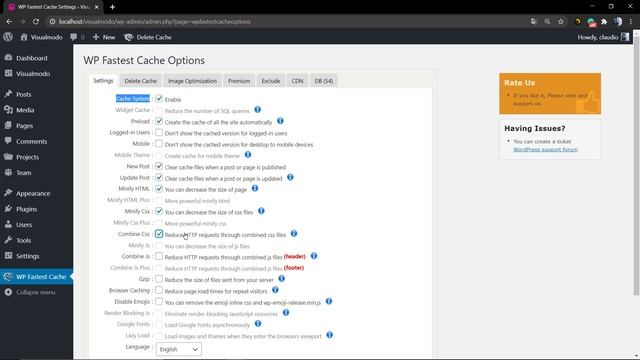The height and width of the screenshot is (360, 640).
Task: Open the WordPress logo menu
Action: pyautogui.click(x=8, y=37)
